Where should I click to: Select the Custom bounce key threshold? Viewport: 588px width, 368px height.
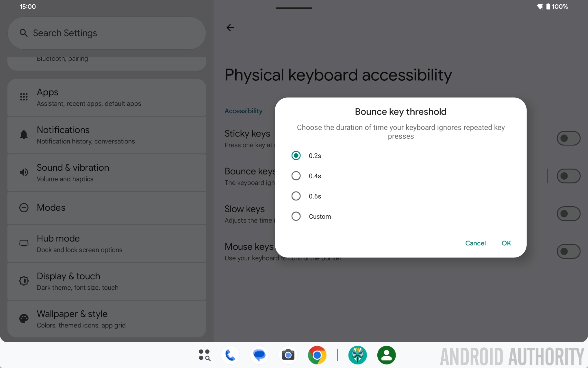296,216
